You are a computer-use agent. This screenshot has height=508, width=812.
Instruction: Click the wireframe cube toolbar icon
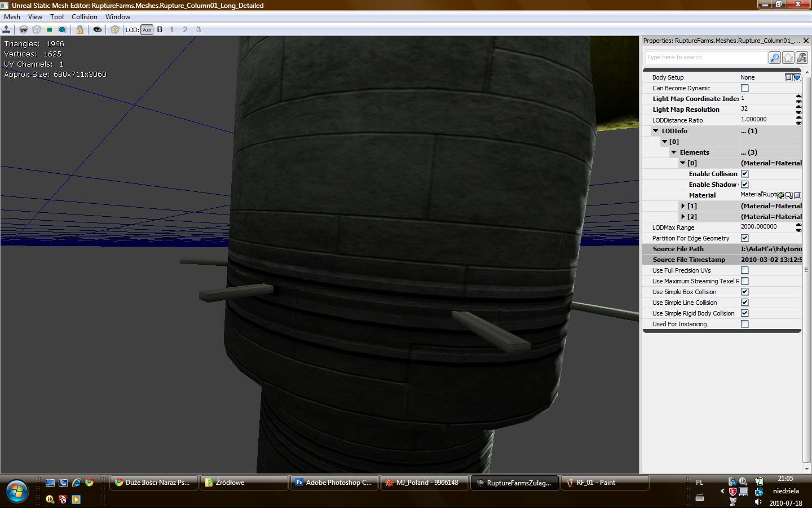[x=37, y=29]
